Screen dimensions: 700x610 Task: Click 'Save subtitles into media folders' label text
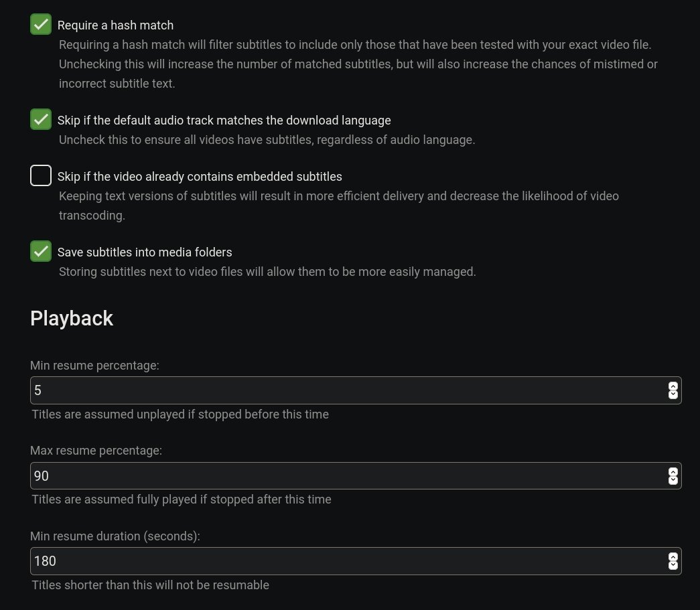145,252
